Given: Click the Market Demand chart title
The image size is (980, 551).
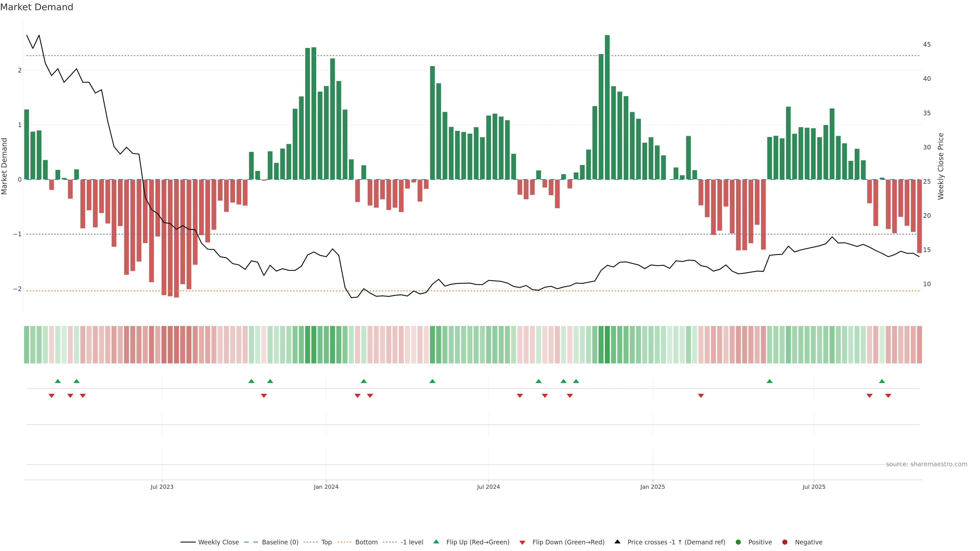Looking at the screenshot, I should 36,7.
